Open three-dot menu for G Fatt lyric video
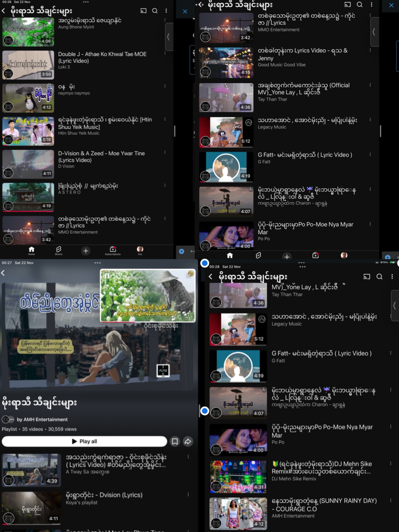The width and height of the screenshot is (399, 532). pos(370,154)
